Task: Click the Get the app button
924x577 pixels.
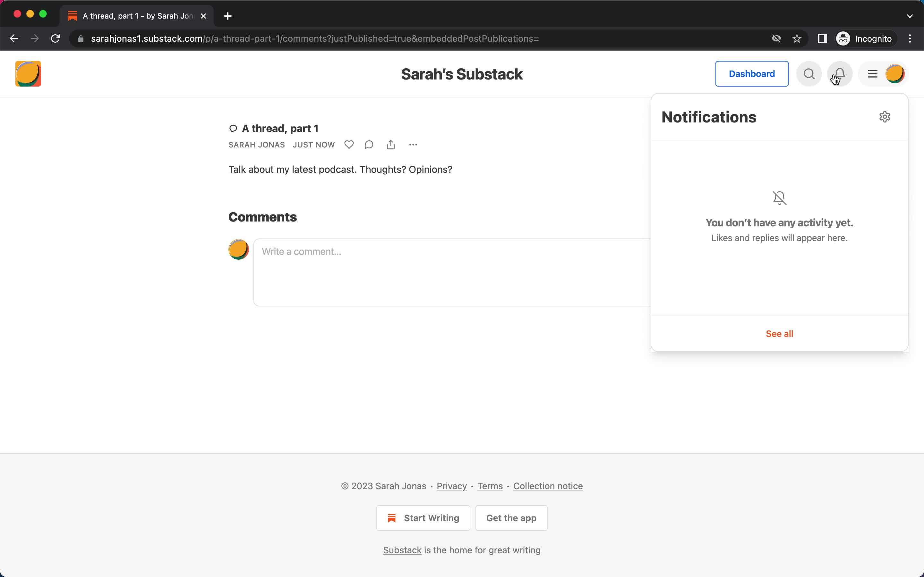Action: 511,518
